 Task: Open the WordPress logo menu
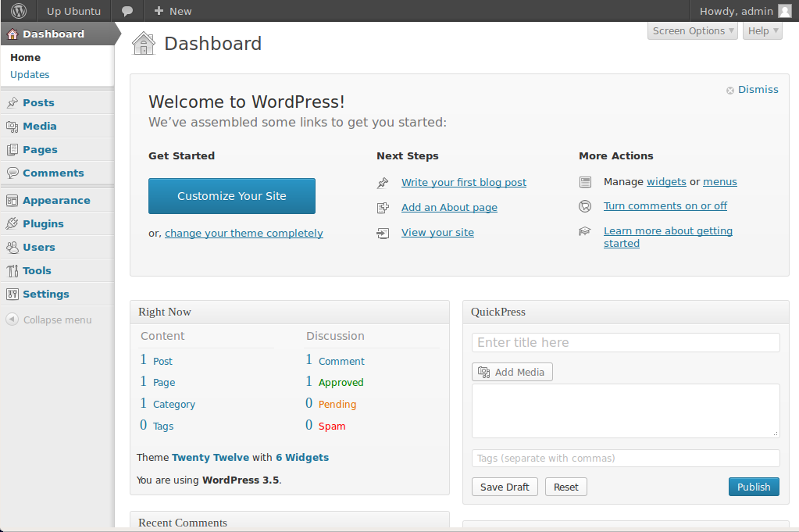pyautogui.click(x=18, y=11)
